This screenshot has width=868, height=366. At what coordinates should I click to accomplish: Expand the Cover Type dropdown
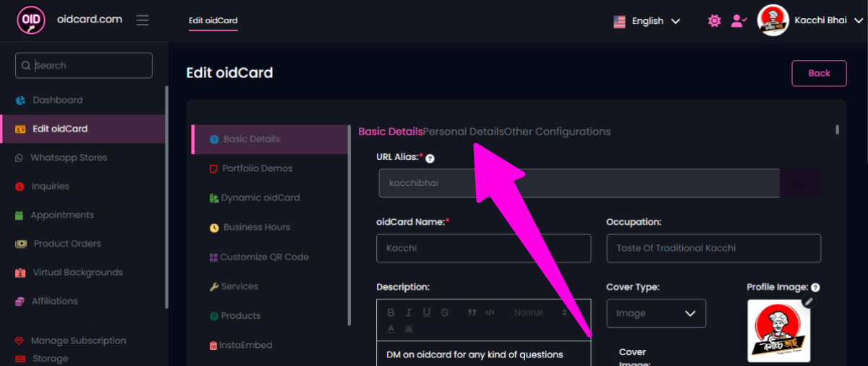pos(656,313)
